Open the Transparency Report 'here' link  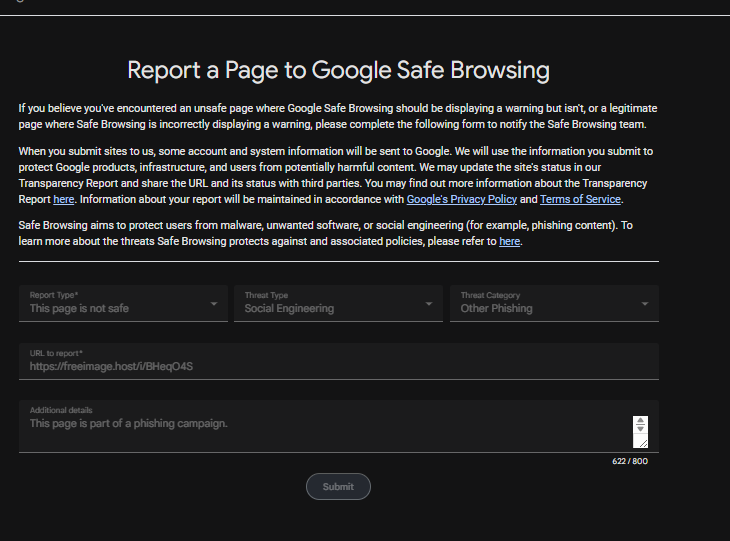tap(64, 199)
